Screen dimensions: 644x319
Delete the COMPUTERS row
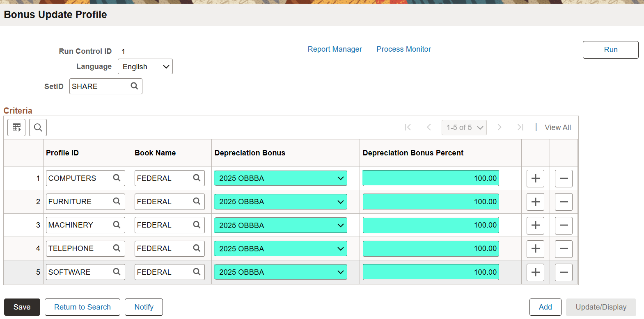coord(564,178)
